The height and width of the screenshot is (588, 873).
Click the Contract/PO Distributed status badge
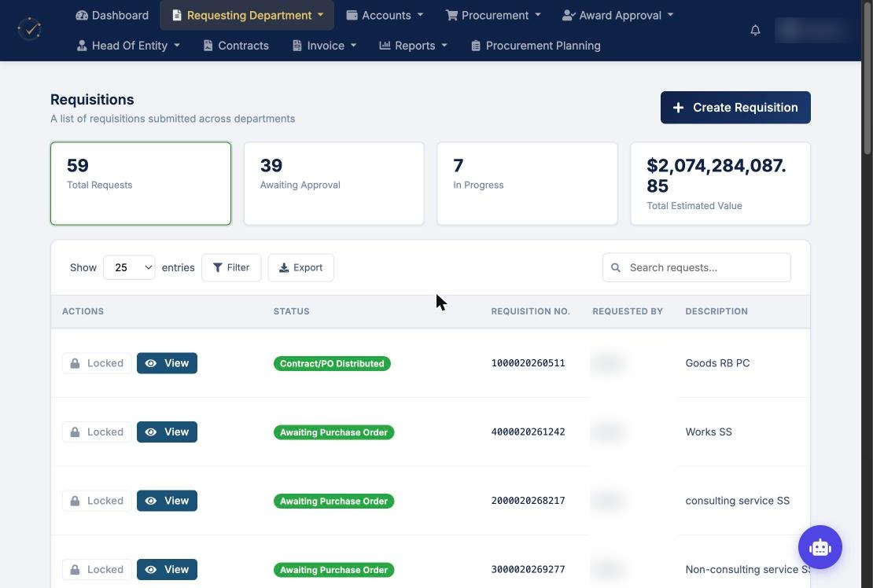332,364
